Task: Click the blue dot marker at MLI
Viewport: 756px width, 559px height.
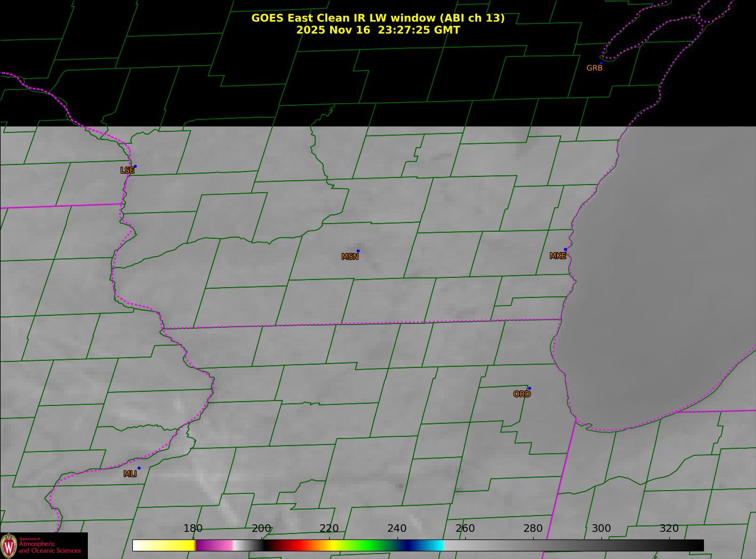Action: click(x=139, y=468)
